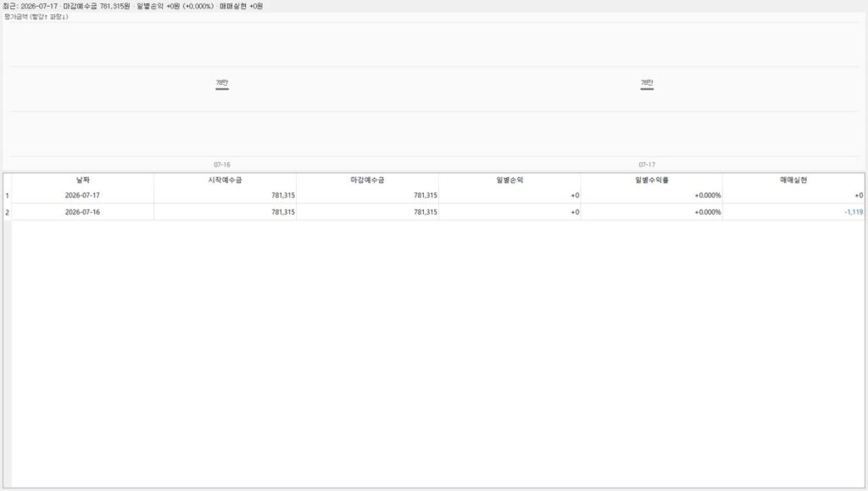Click 마감예수금 781,315 in the 2026-07-17 row
Screen dimensions: 868x491
[x=367, y=195]
